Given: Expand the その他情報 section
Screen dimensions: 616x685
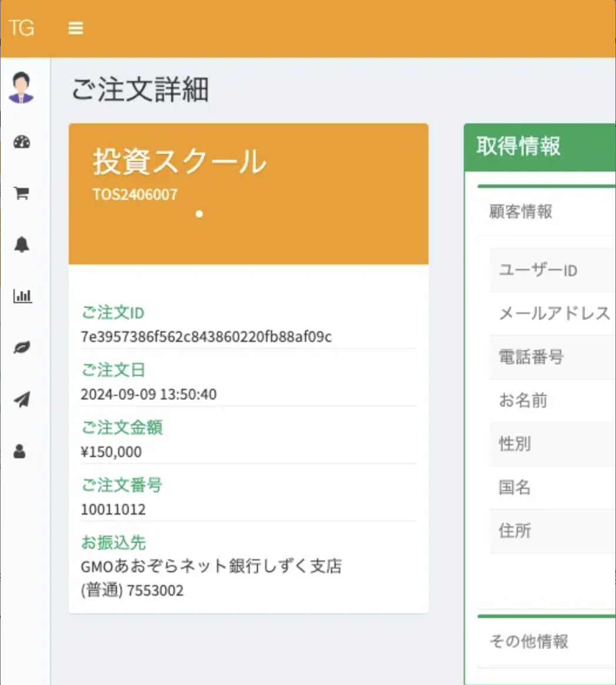Looking at the screenshot, I should [x=528, y=642].
